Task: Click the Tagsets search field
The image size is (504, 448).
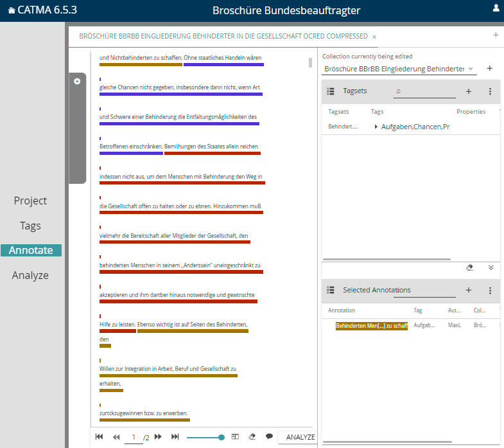Action: pyautogui.click(x=424, y=92)
